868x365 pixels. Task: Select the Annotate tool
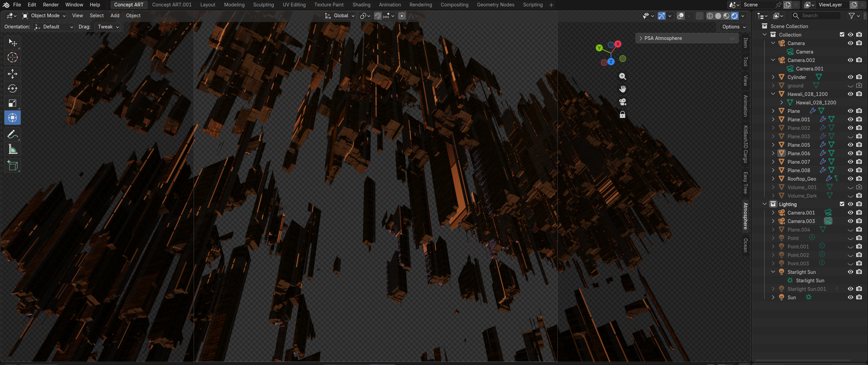click(13, 134)
